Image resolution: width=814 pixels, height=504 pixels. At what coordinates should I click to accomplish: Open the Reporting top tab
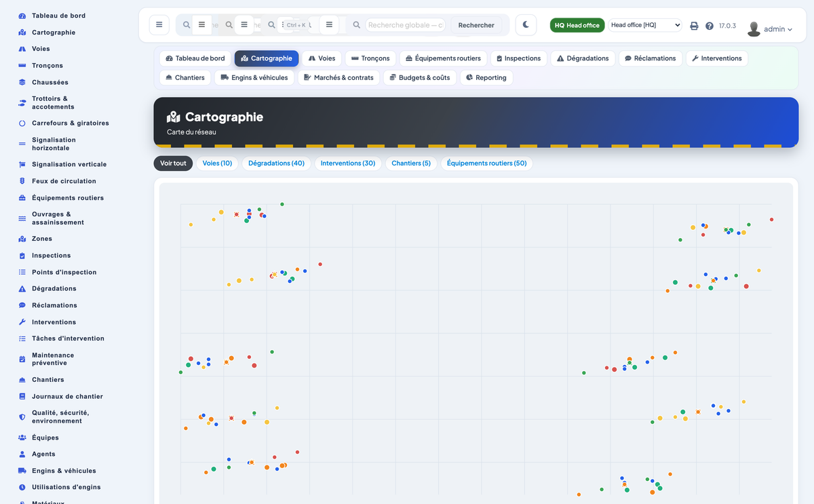click(486, 78)
